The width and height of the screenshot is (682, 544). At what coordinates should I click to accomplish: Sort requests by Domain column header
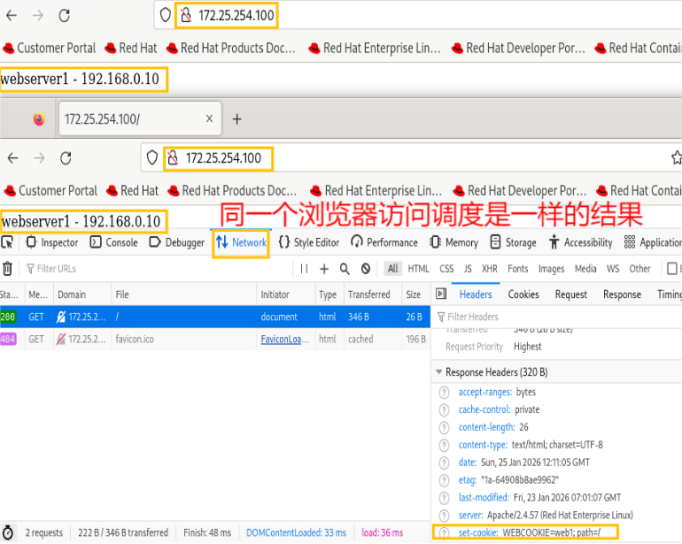click(x=82, y=294)
